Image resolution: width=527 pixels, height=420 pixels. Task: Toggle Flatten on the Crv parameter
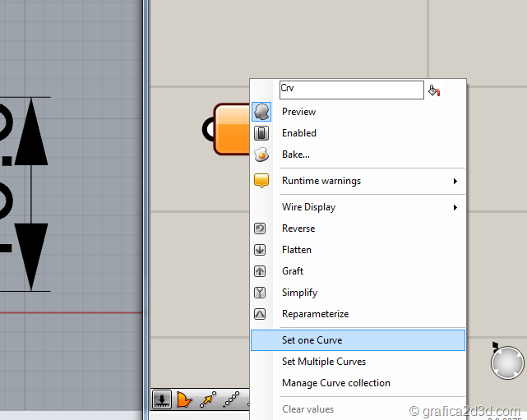(296, 250)
